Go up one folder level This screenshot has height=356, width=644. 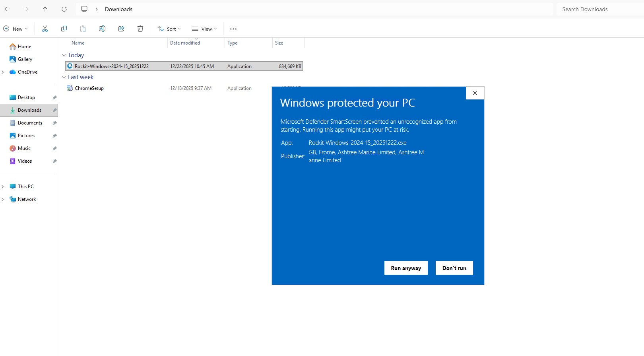point(45,9)
